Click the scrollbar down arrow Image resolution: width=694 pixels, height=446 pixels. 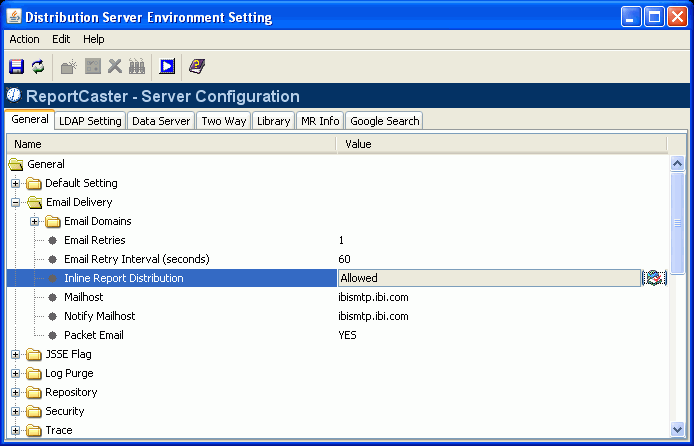(677, 428)
